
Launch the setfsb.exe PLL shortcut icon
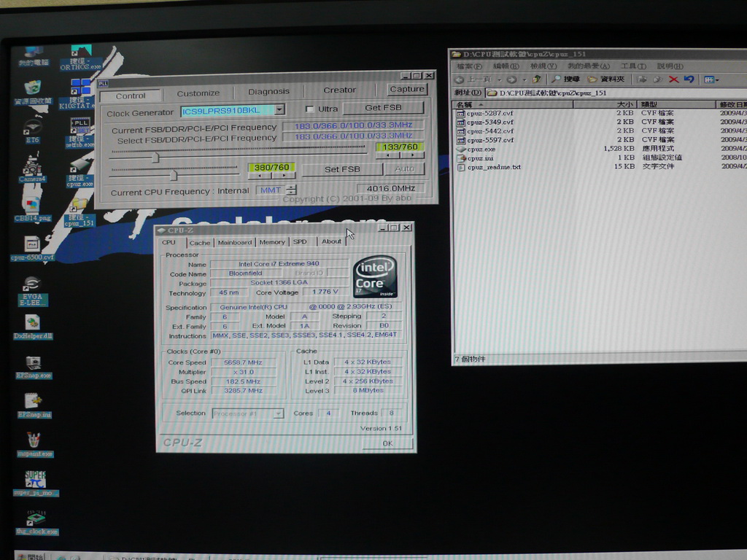[80, 133]
